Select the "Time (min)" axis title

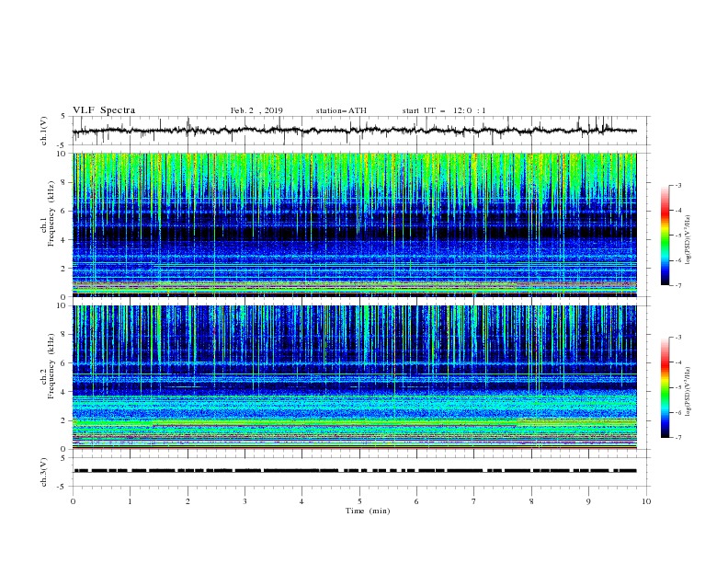368,511
